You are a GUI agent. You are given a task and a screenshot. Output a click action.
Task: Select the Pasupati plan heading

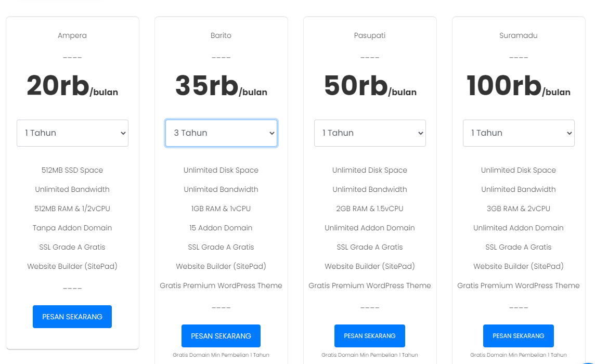pos(370,36)
